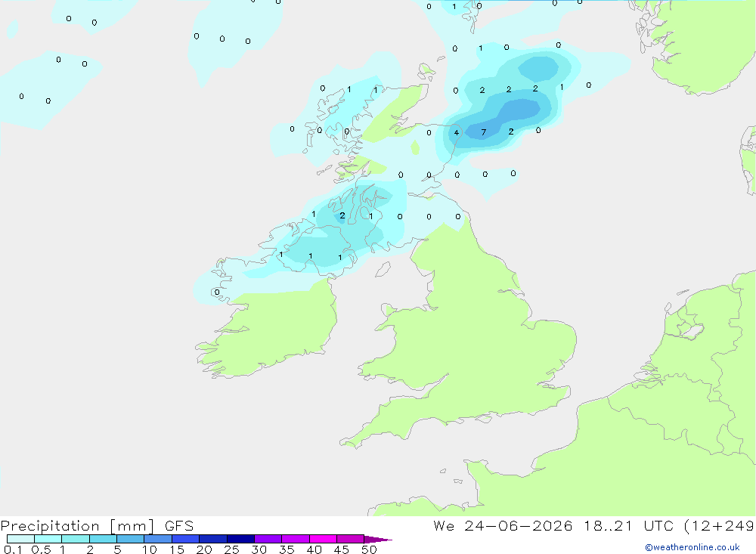Pick the 30–35 mm legend colour
Image resolution: width=756 pixels, height=554 pixels.
click(268, 539)
